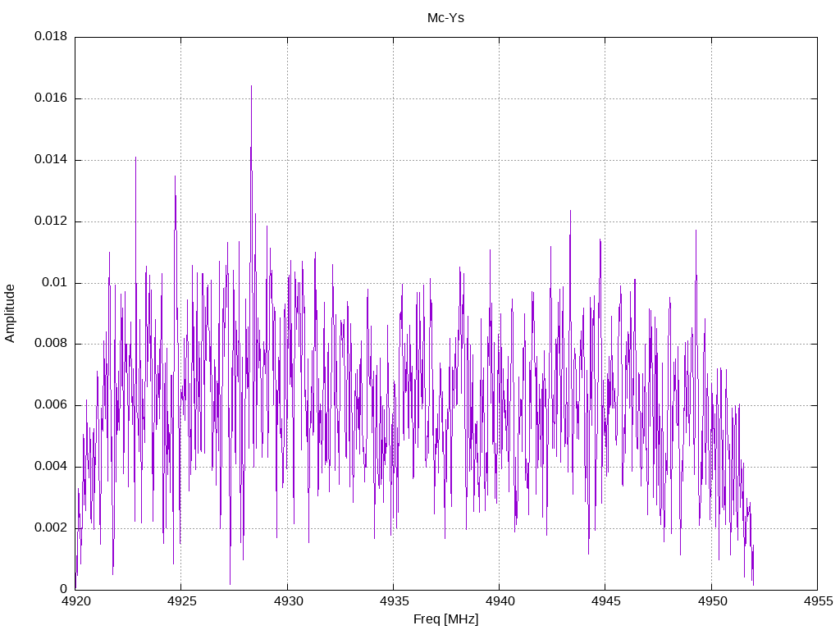Click the tallest spectrum peak near 4928 MHz

(x=251, y=87)
